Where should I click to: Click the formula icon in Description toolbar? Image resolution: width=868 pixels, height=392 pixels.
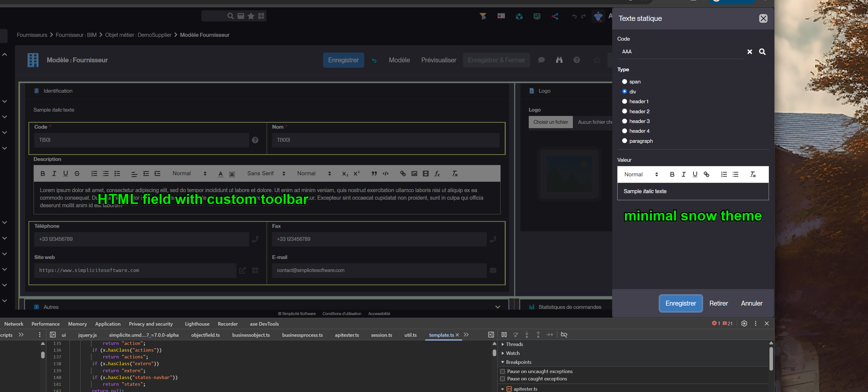437,174
